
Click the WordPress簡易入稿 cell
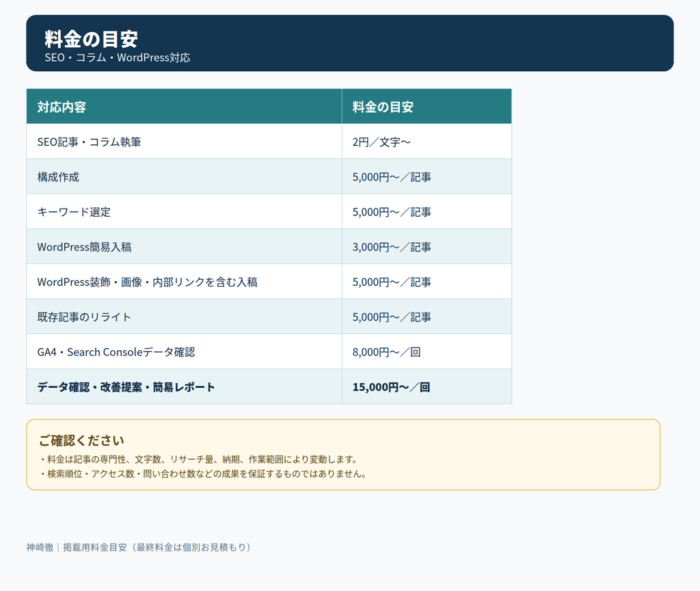184,246
